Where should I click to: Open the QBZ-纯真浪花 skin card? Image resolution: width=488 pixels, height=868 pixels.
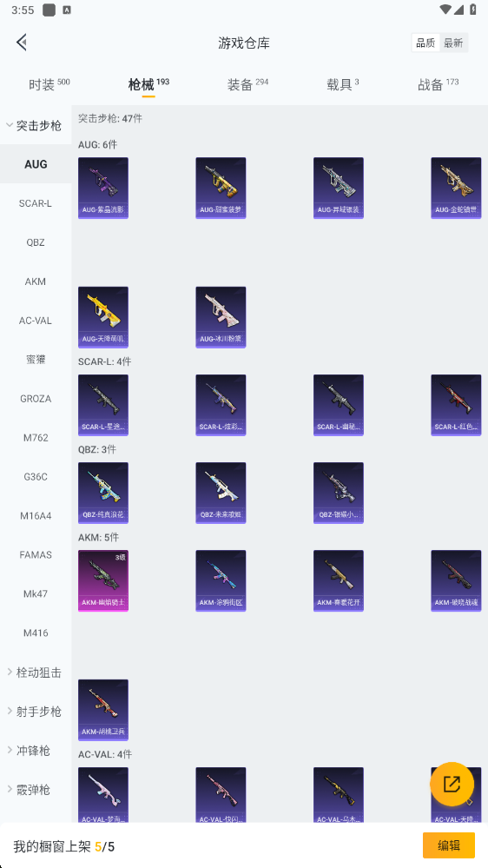click(103, 493)
